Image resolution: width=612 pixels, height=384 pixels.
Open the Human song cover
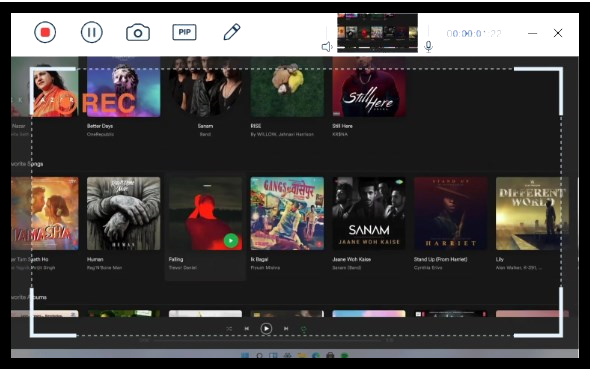(123, 213)
